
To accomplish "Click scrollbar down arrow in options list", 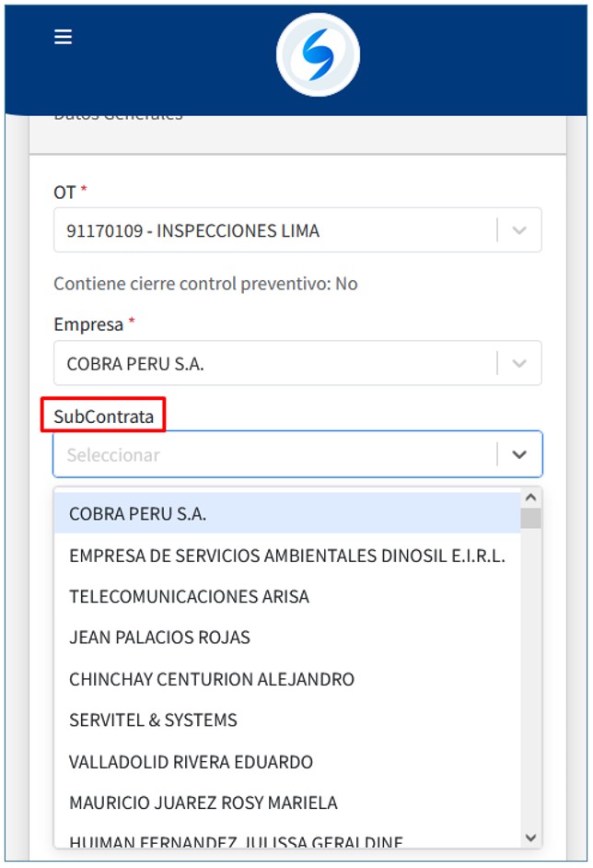I will [x=530, y=837].
